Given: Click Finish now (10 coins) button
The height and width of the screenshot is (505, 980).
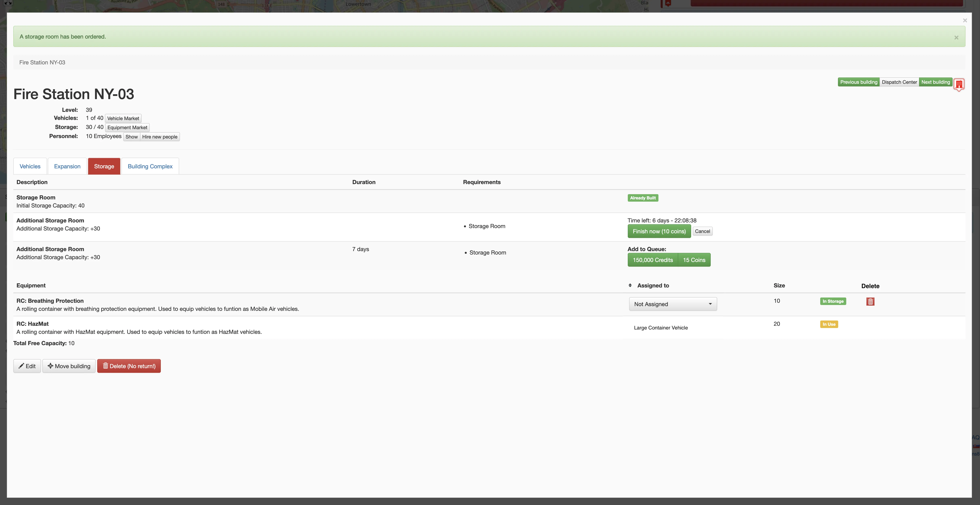Looking at the screenshot, I should click(x=659, y=231).
